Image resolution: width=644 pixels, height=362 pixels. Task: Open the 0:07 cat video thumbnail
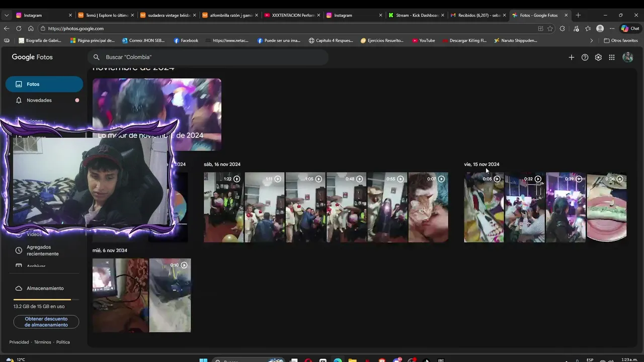tap(428, 207)
